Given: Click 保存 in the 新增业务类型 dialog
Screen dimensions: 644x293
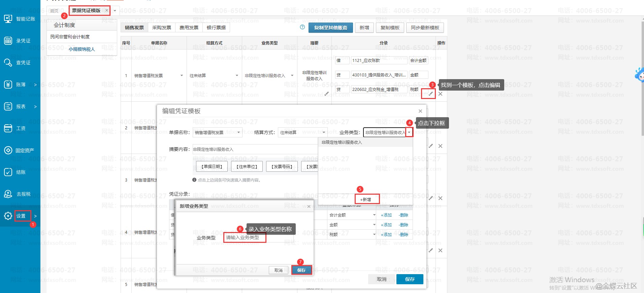Looking at the screenshot, I should tap(301, 270).
